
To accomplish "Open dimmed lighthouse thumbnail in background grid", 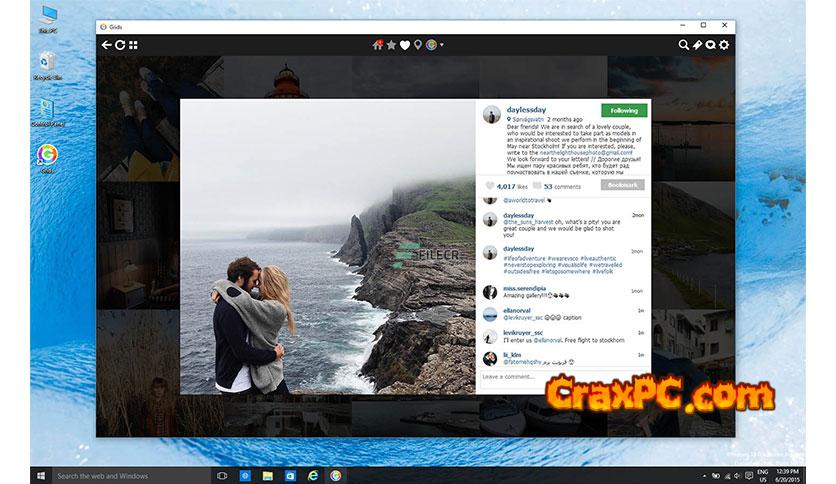I will [288, 77].
